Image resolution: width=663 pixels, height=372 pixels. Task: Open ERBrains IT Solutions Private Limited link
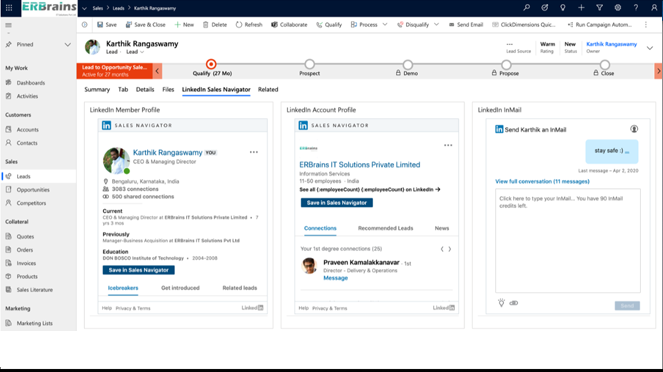pos(360,164)
